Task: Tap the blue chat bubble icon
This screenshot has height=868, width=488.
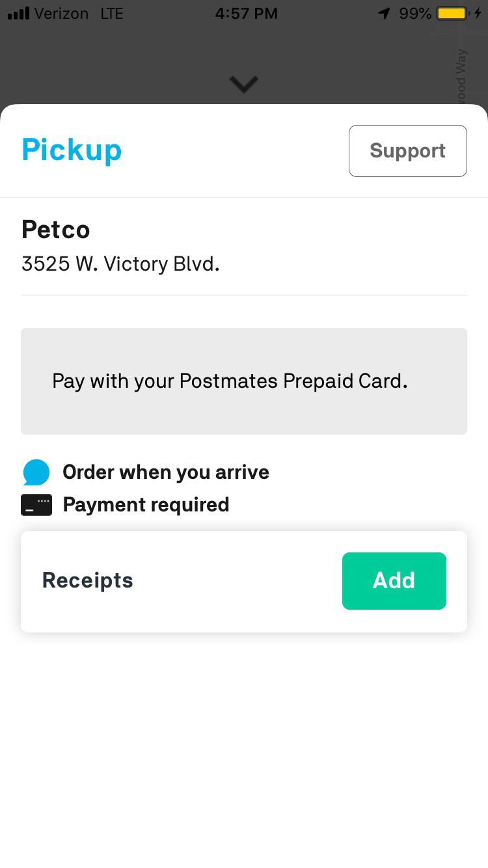Action: coord(36,472)
